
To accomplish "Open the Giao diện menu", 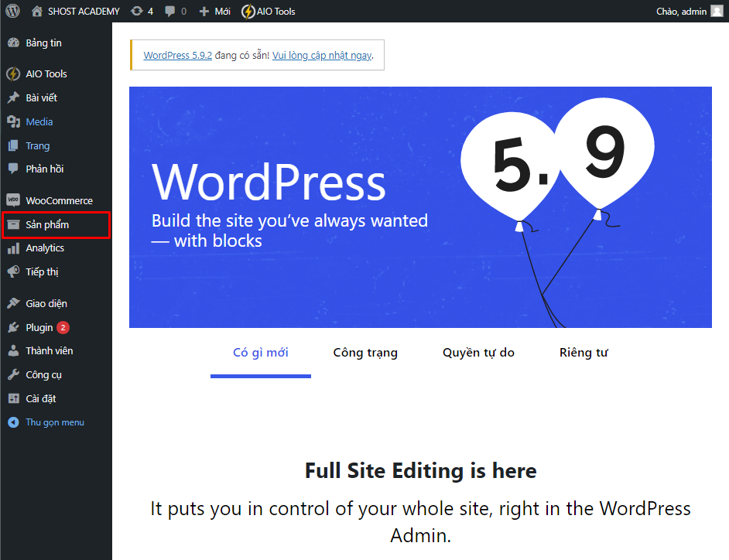I will [46, 303].
